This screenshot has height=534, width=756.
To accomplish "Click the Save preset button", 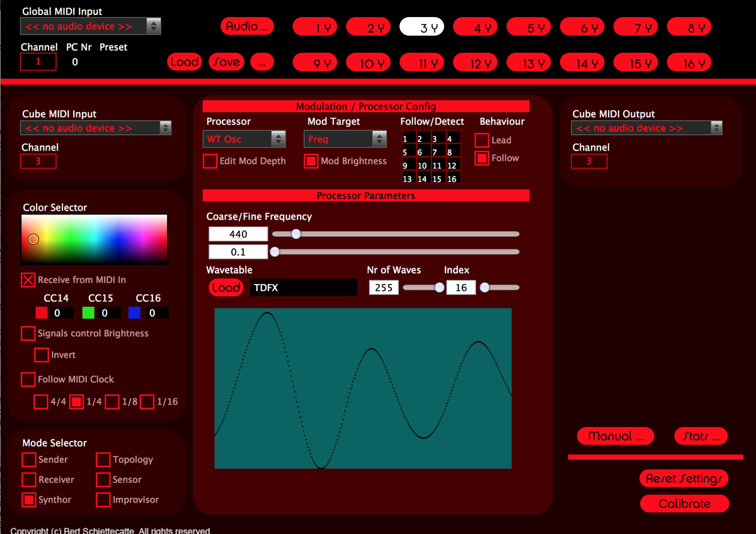I will pos(226,62).
